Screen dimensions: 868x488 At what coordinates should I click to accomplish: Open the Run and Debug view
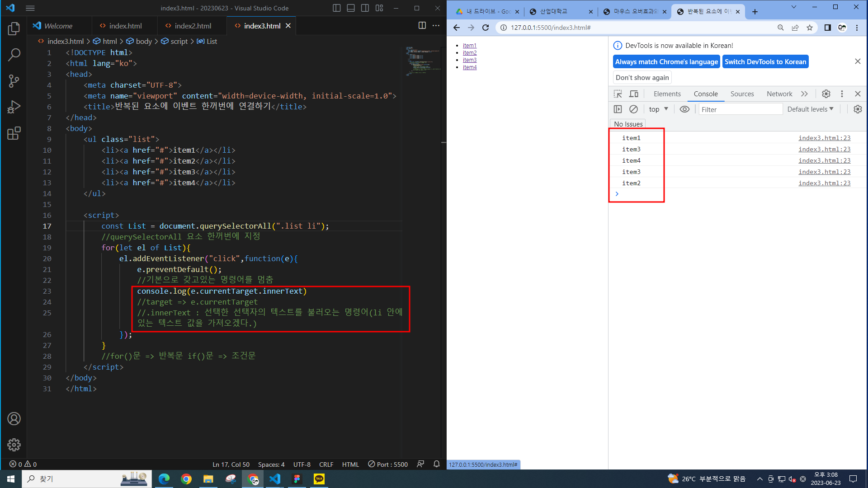14,107
